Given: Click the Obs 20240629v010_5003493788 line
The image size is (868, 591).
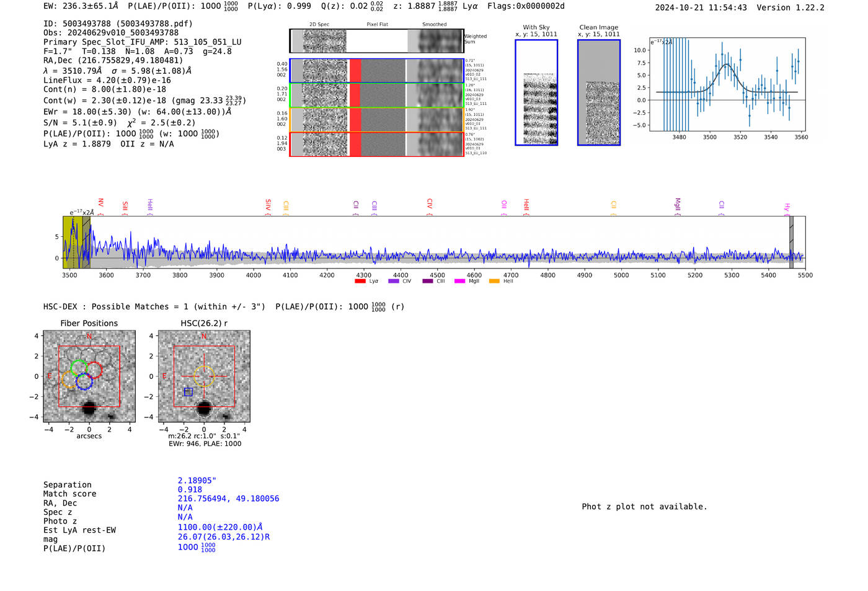Looking at the screenshot, I should [x=111, y=33].
